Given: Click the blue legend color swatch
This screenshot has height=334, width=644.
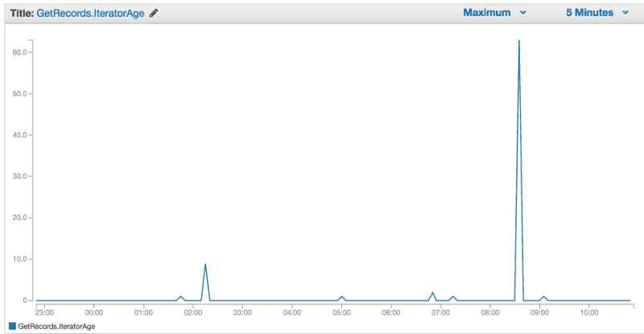Looking at the screenshot, I should (11, 326).
